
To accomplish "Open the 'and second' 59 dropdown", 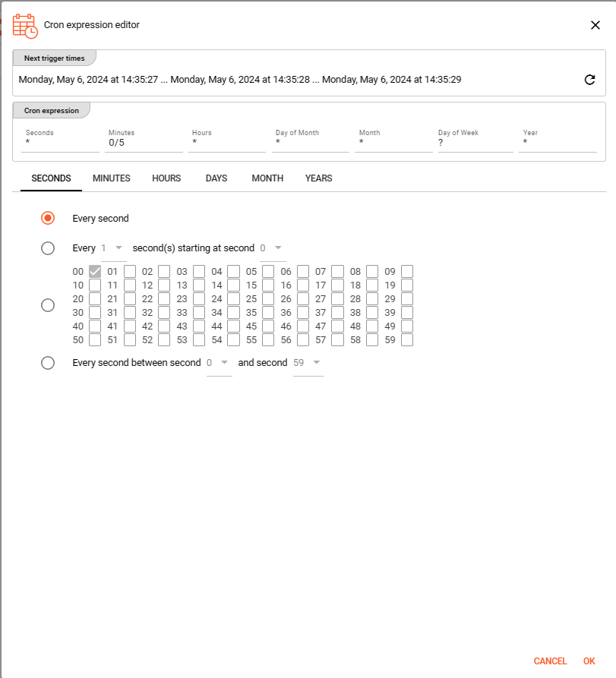I will coord(308,363).
